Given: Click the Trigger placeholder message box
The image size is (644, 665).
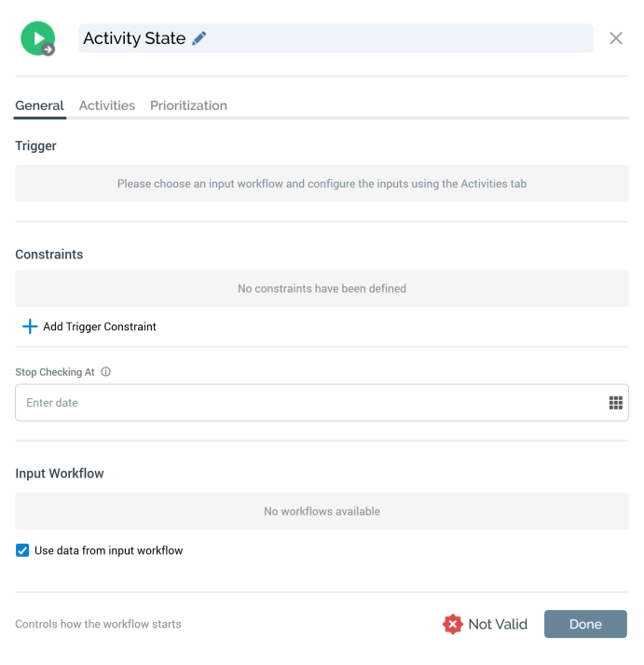Looking at the screenshot, I should click(322, 184).
